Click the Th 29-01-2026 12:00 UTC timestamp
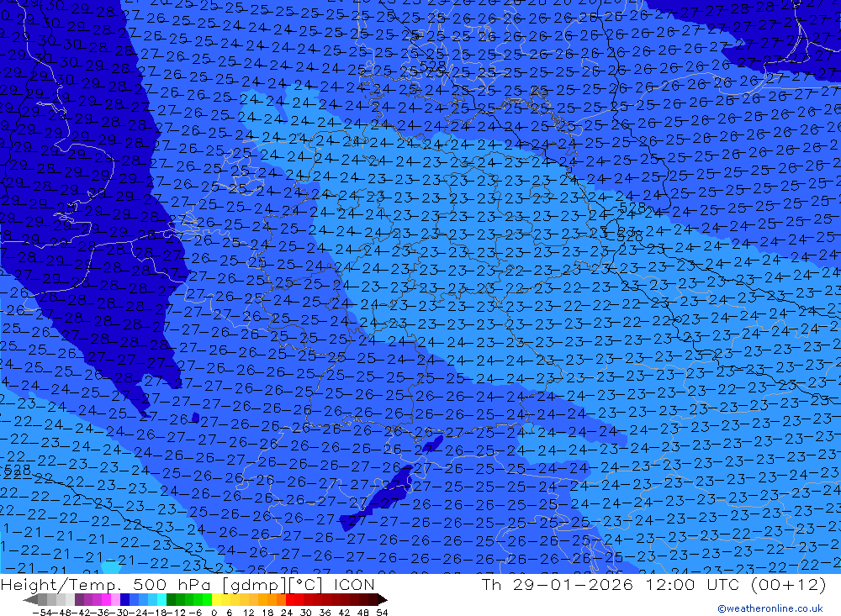841x616 pixels. pyautogui.click(x=653, y=584)
